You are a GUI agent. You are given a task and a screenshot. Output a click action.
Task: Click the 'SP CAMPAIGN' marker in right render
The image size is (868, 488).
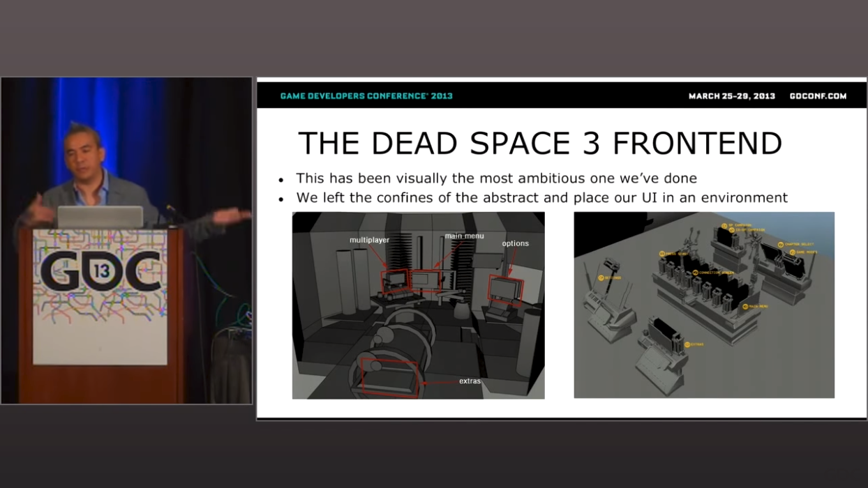click(x=737, y=226)
